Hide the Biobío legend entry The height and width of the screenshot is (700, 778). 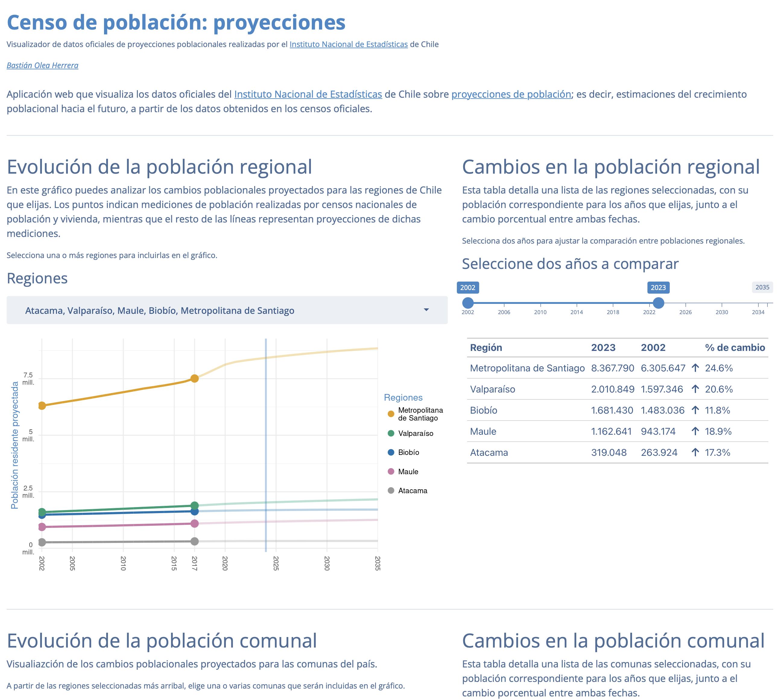tap(408, 453)
